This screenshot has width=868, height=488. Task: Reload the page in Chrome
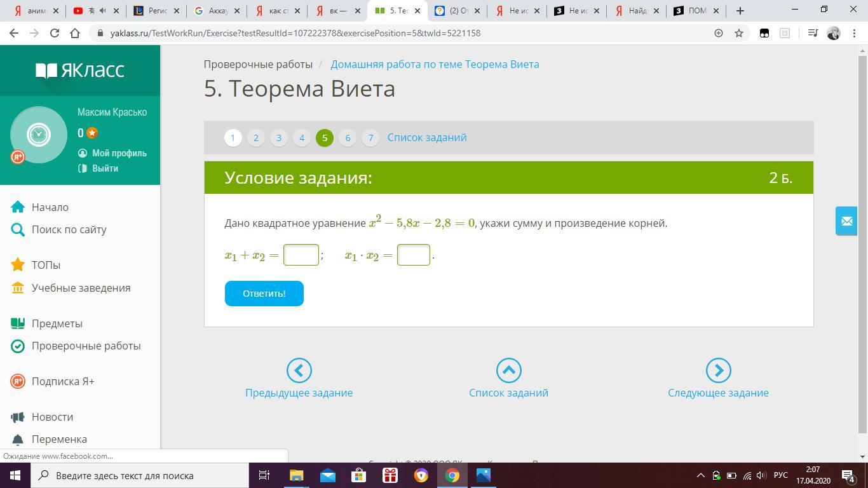pos(55,33)
